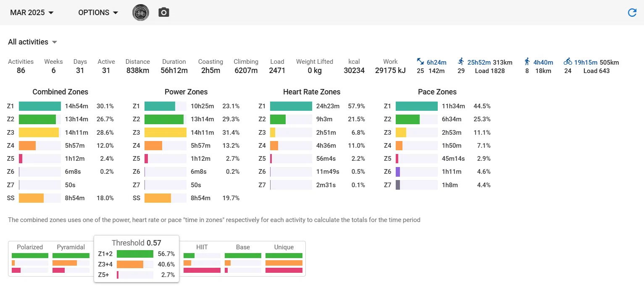This screenshot has width=644, height=290.
Task: Click the Distance value 838km
Action: click(138, 71)
